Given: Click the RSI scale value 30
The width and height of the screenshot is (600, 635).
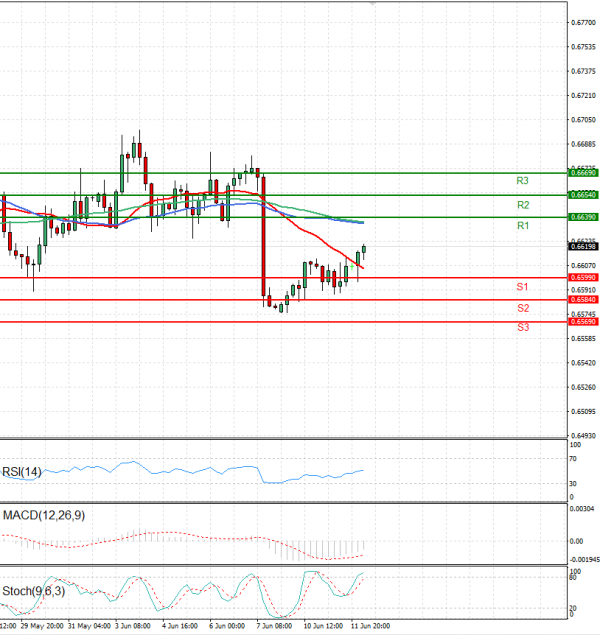Looking at the screenshot, I should pos(573,484).
